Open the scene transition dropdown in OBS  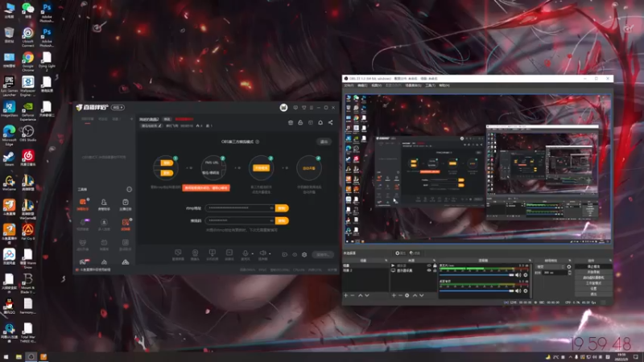coord(551,267)
